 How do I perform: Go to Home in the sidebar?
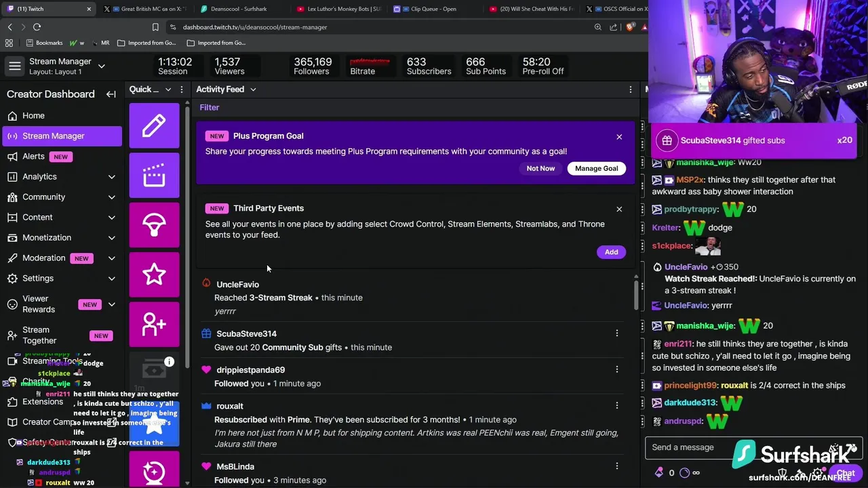pyautogui.click(x=62, y=116)
